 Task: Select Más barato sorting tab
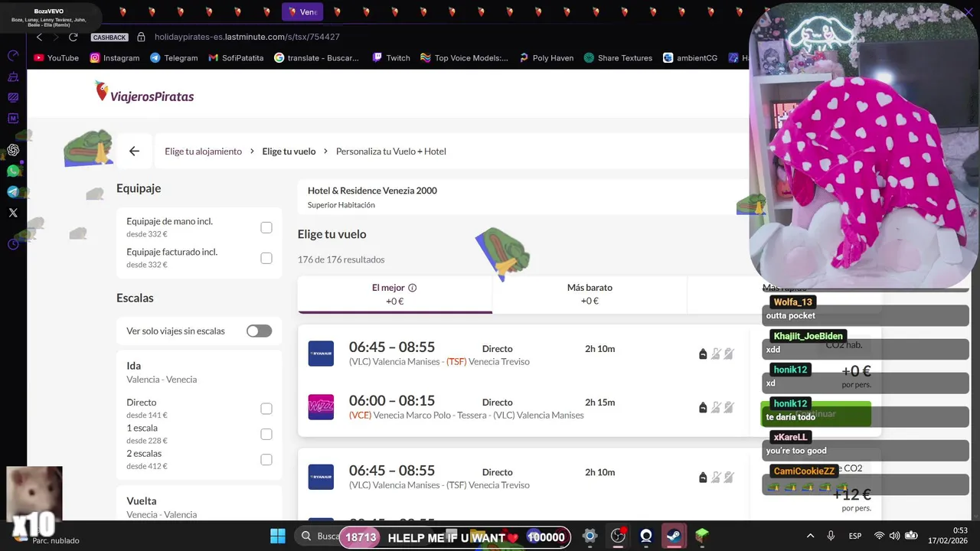point(590,295)
